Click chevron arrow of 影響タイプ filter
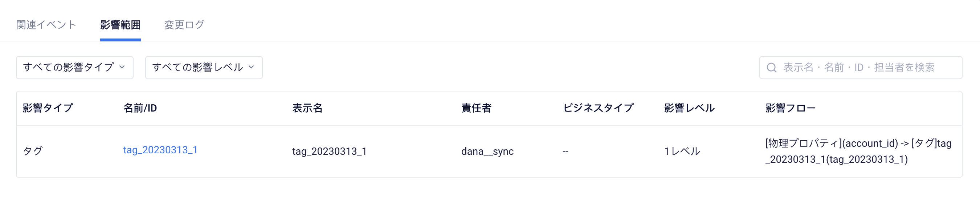Image resolution: width=980 pixels, height=202 pixels. (x=122, y=67)
